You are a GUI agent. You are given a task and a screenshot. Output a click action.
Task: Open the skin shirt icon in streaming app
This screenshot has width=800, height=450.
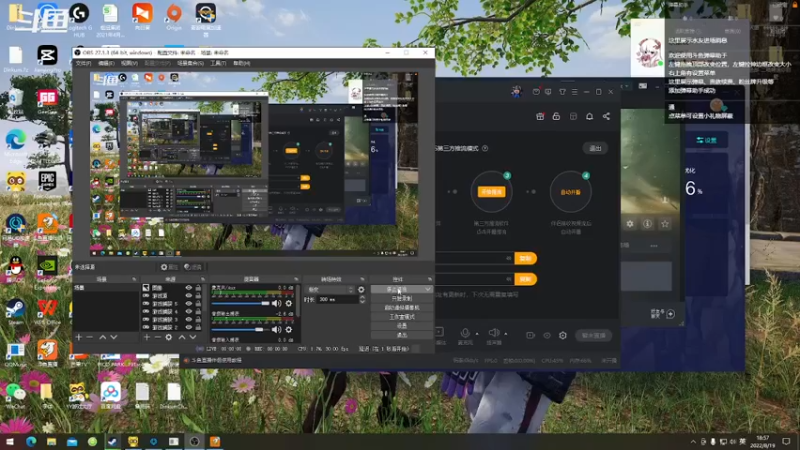[562, 92]
